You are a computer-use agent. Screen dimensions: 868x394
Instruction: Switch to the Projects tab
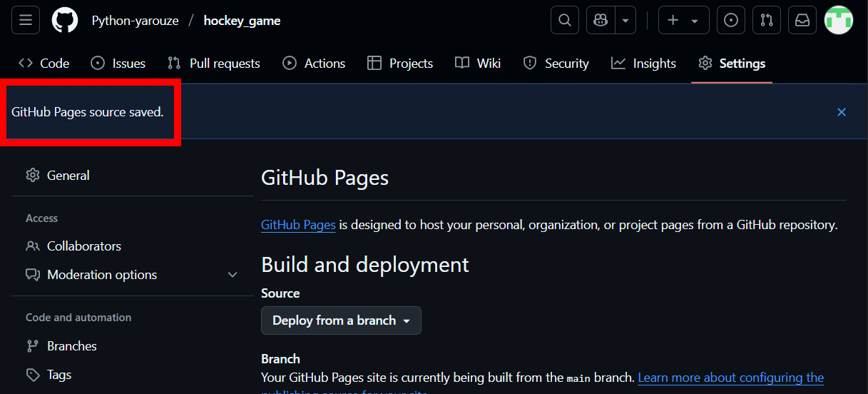400,64
